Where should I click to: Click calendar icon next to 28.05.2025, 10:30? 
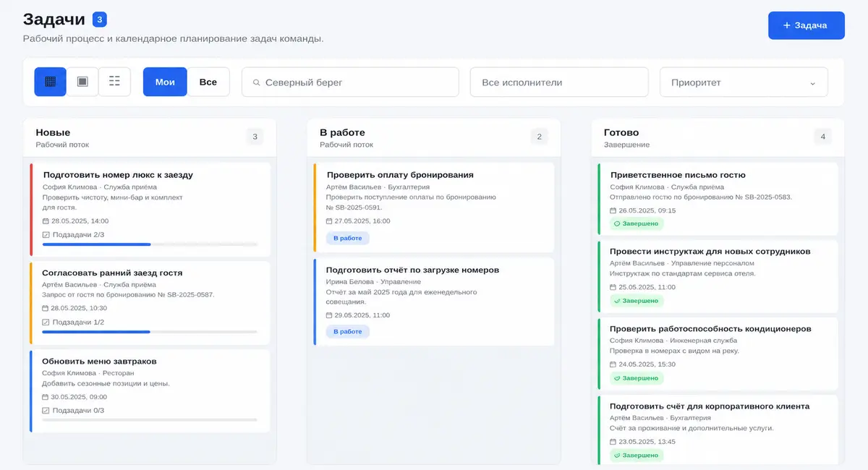46,308
